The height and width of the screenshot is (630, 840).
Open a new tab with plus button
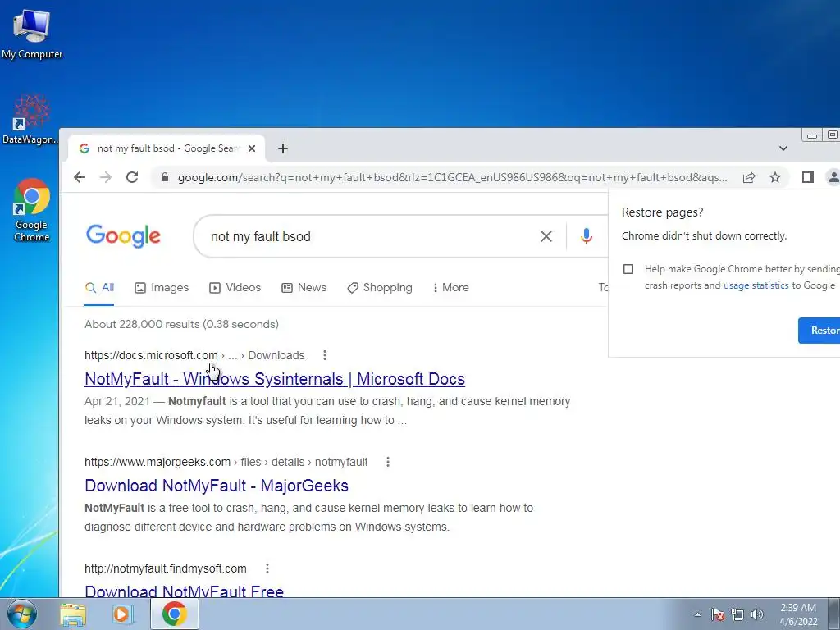[x=283, y=149]
